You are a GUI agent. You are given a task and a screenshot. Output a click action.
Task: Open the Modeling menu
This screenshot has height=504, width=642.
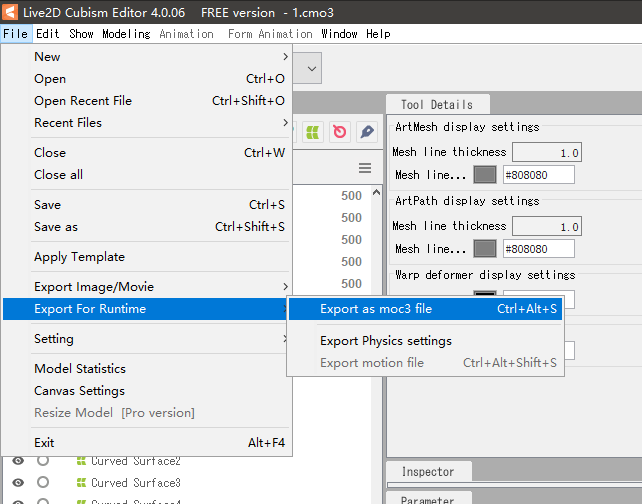pyautogui.click(x=126, y=34)
